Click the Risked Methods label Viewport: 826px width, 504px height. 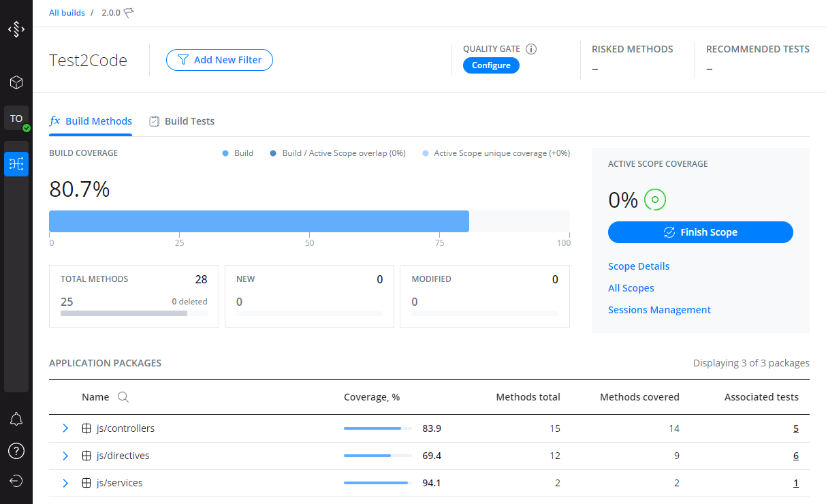tap(632, 49)
